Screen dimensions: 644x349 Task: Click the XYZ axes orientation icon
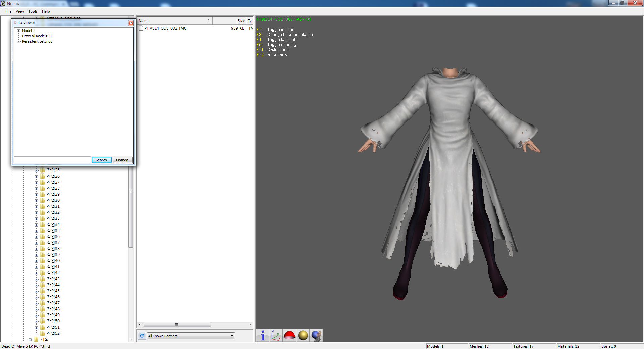tap(276, 335)
